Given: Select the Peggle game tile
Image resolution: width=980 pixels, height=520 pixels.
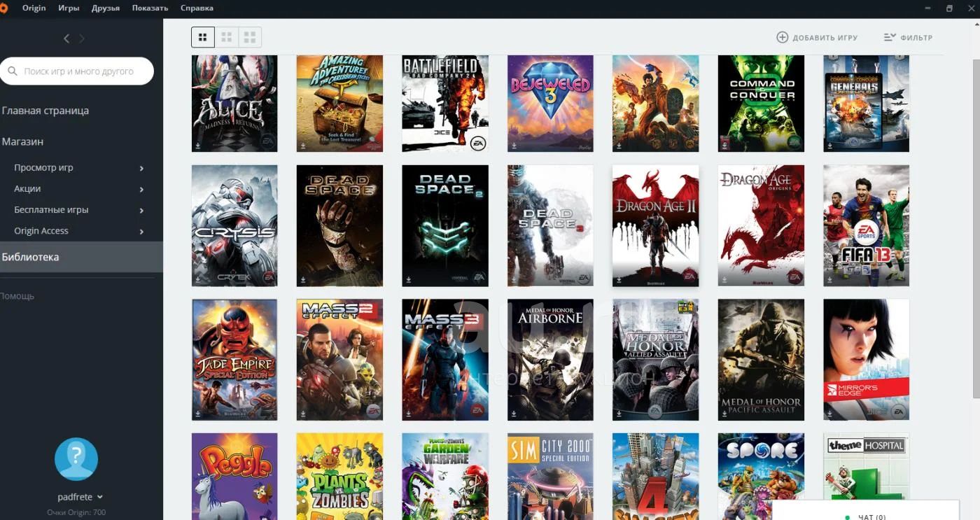Looking at the screenshot, I should click(x=234, y=477).
